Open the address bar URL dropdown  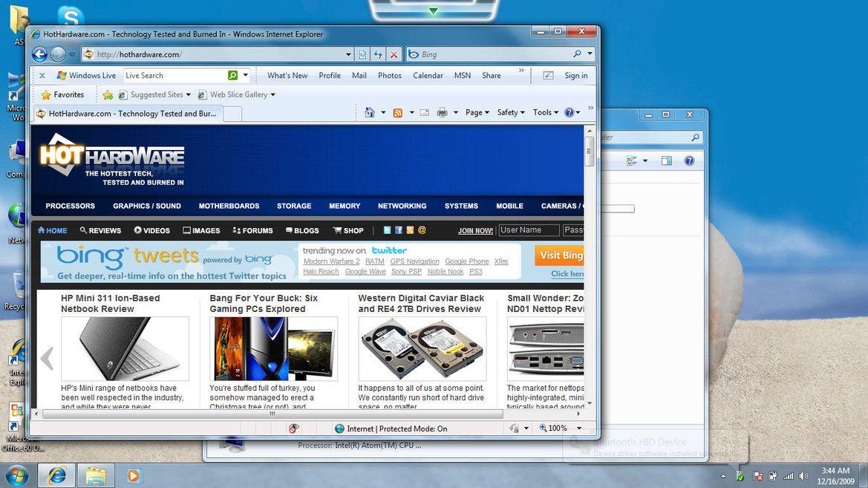348,54
